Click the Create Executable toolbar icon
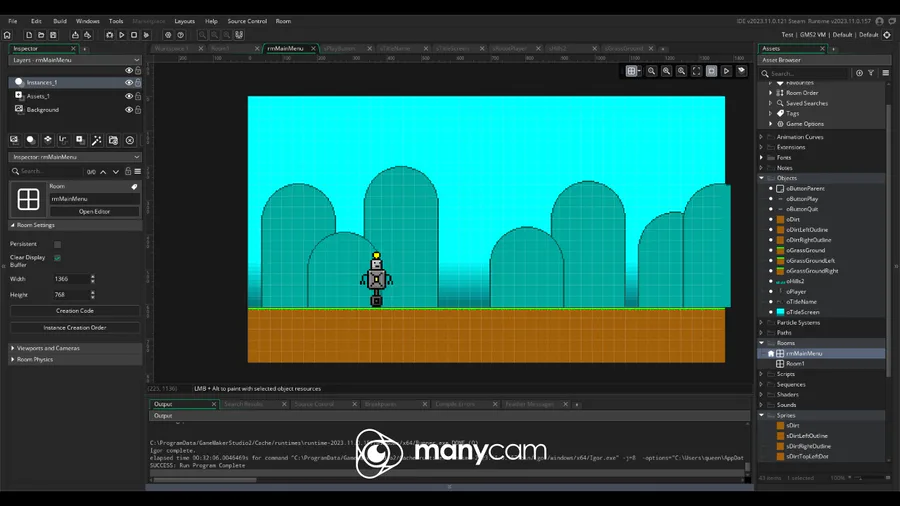The height and width of the screenshot is (506, 900). [75, 35]
